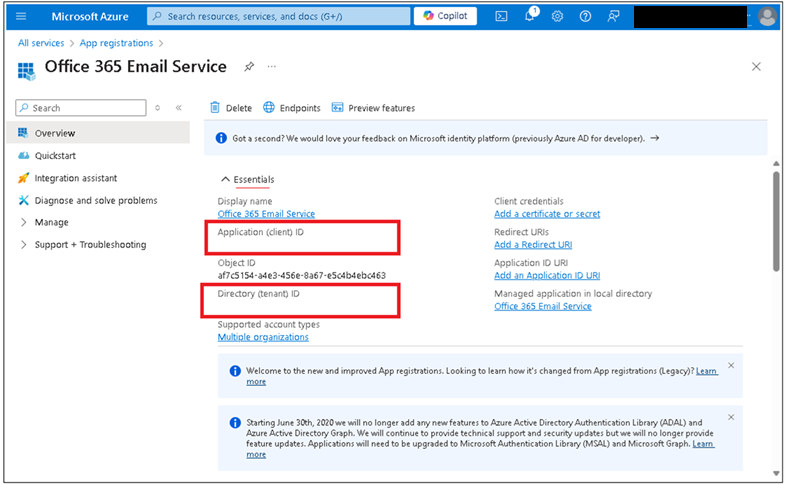Click the scrollbar down arrow

(x=776, y=473)
